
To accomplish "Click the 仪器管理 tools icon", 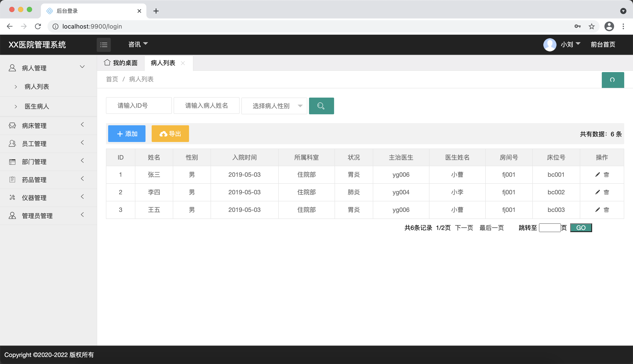I will click(12, 198).
